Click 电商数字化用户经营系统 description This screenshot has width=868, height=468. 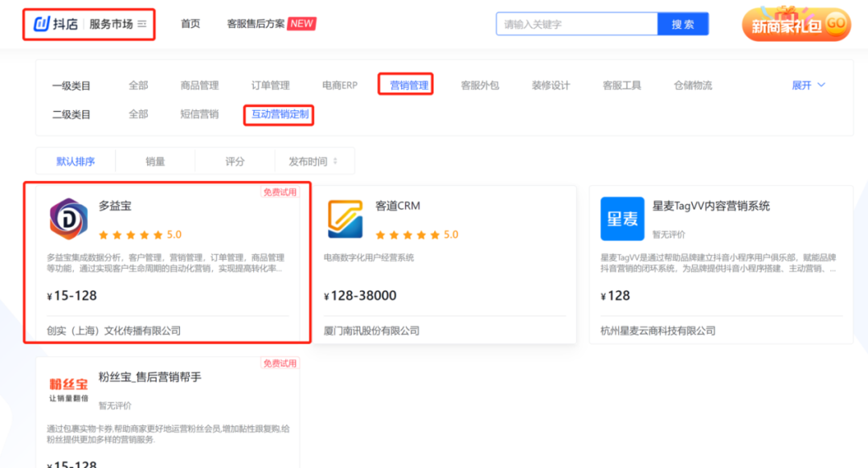(369, 257)
